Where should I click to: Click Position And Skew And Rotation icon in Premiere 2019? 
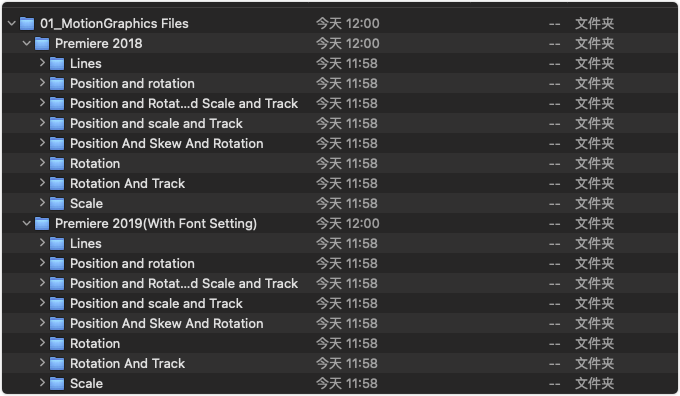[x=57, y=323]
